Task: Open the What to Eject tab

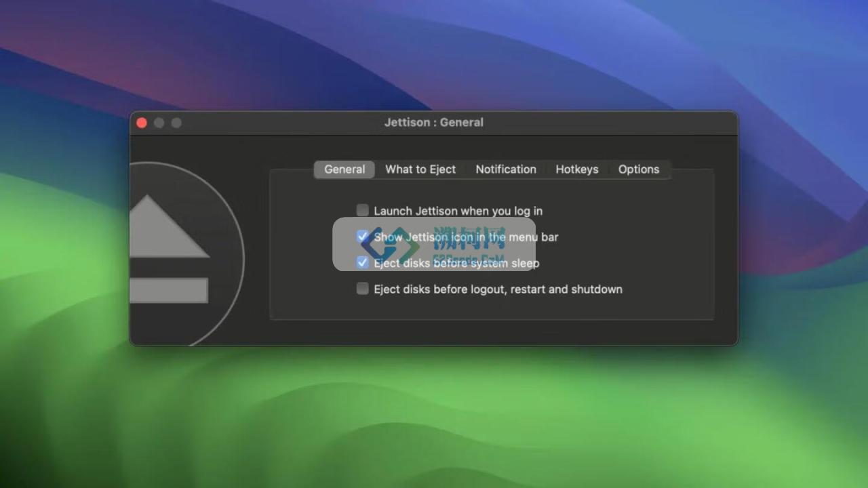Action: (420, 169)
